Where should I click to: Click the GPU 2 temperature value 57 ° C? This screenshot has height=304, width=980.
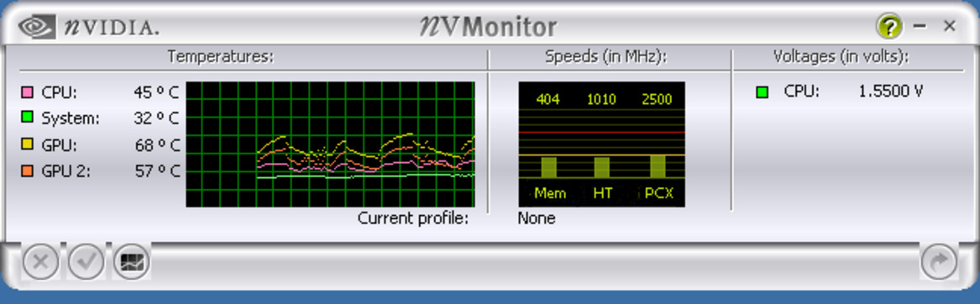pyautogui.click(x=157, y=170)
